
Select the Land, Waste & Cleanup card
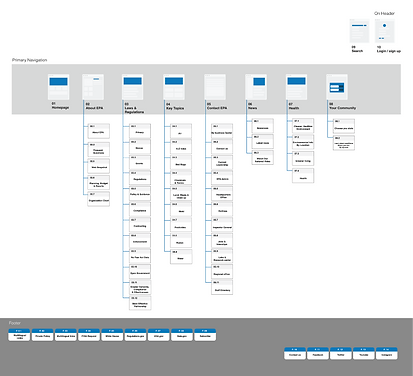[x=181, y=194]
